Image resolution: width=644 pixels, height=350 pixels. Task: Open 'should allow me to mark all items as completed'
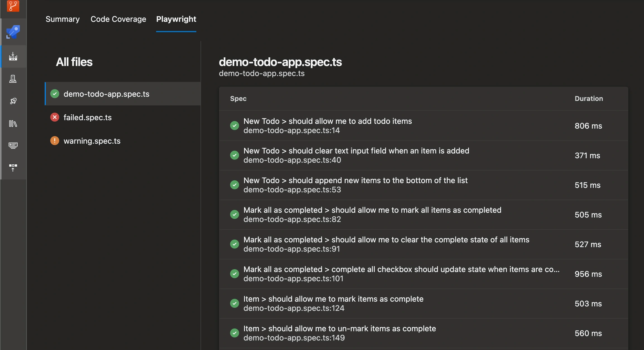372,210
